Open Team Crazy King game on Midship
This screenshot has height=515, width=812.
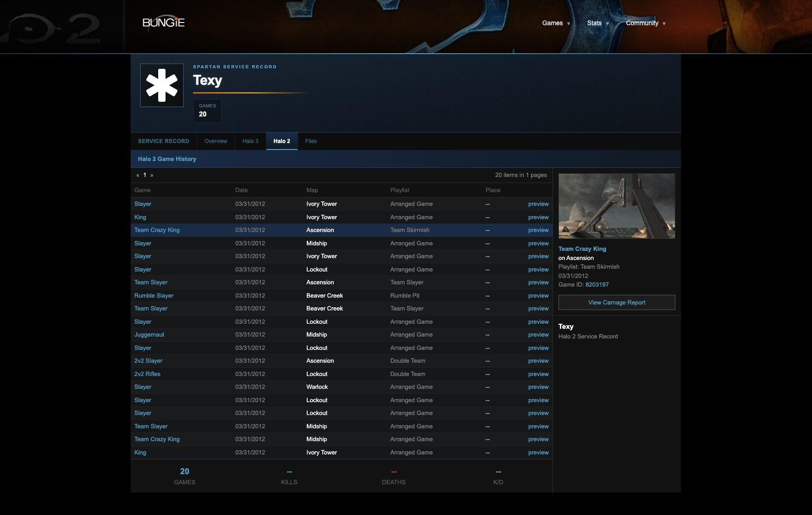(x=157, y=439)
